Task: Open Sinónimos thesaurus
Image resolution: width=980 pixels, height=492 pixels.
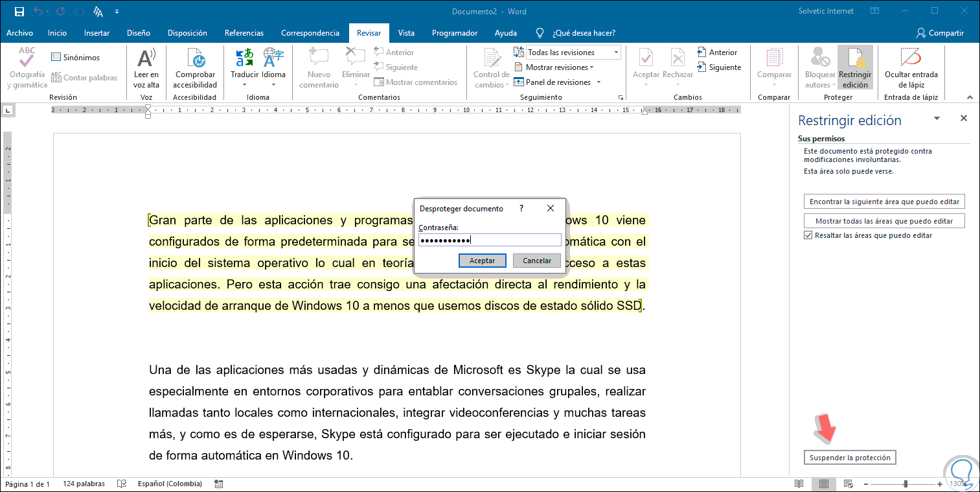Action: 76,58
